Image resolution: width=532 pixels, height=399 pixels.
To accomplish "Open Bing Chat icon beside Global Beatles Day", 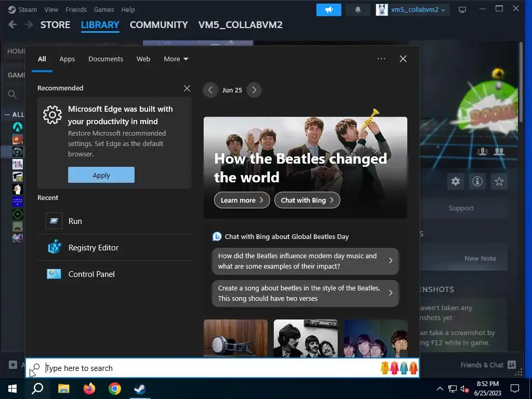I will [x=217, y=236].
